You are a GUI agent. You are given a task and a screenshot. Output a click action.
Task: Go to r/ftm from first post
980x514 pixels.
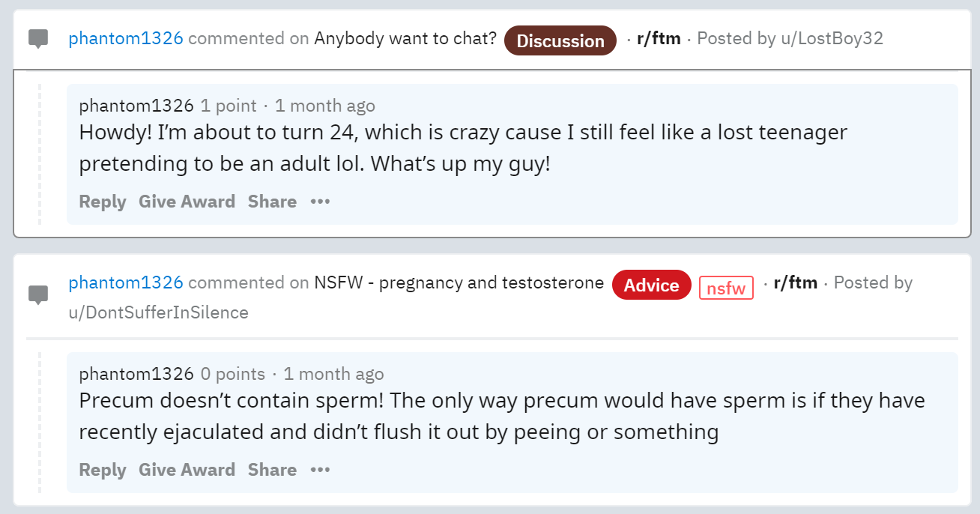click(x=659, y=38)
